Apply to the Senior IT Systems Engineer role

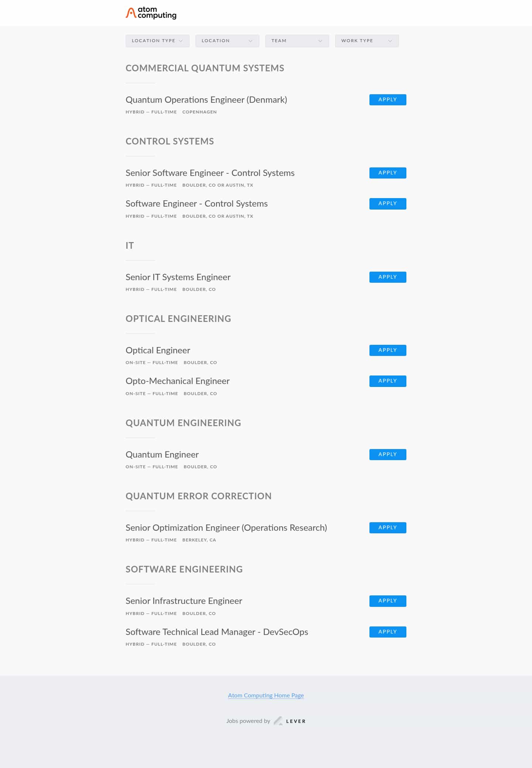coord(388,277)
